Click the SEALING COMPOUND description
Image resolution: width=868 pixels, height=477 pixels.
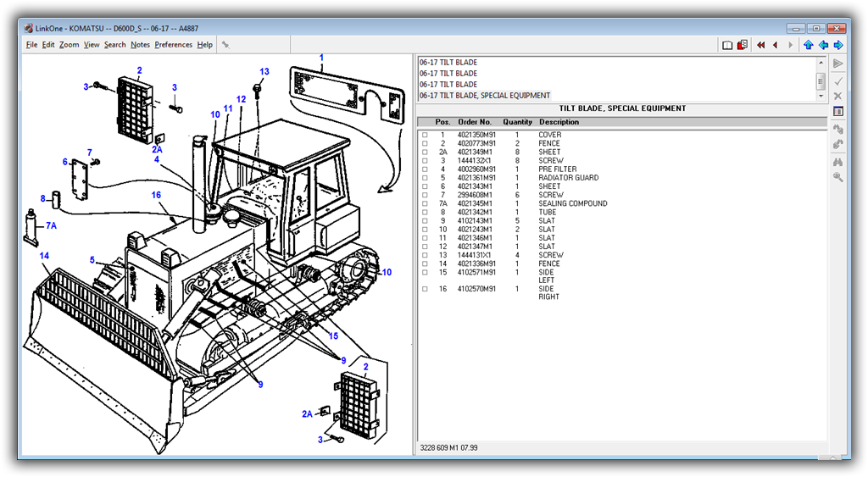point(573,203)
